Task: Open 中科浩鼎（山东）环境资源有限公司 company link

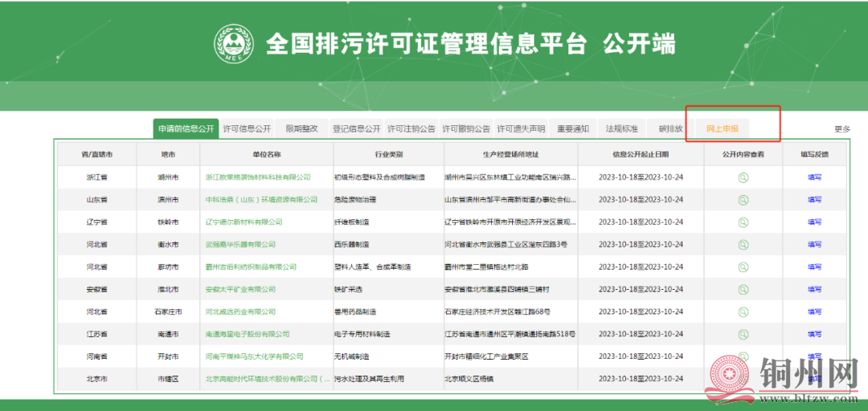Action: click(x=261, y=200)
